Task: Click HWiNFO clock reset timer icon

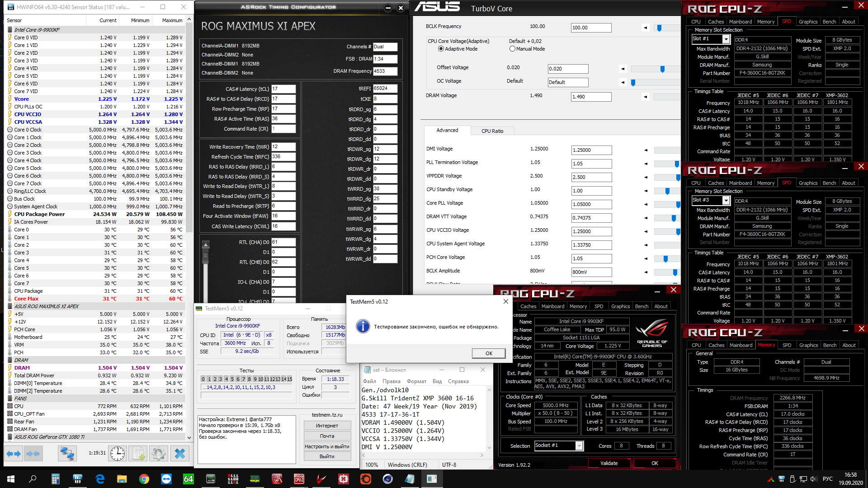Action: pos(118,453)
